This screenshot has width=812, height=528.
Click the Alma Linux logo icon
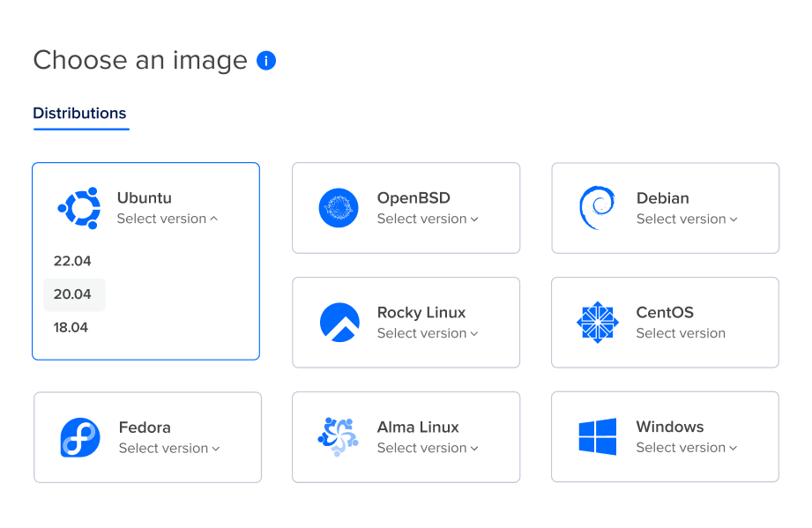coord(339,437)
